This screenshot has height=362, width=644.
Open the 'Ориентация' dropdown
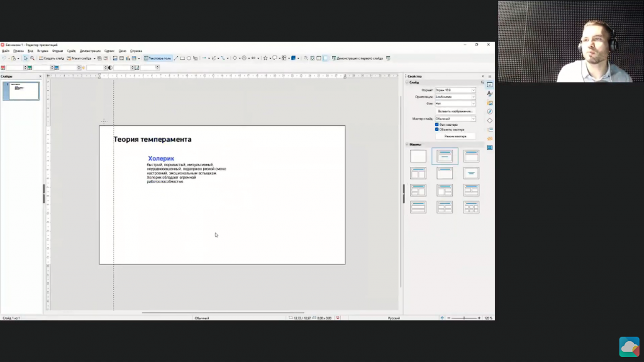455,97
